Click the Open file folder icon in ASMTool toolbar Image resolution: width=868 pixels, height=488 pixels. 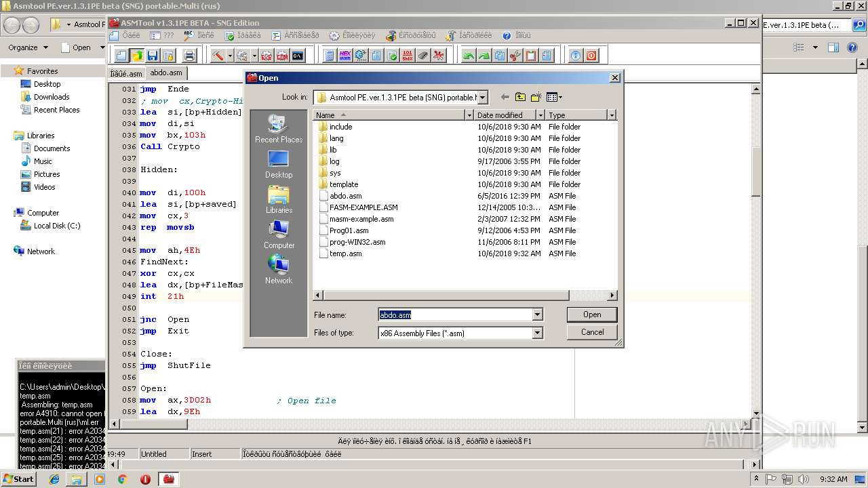click(x=137, y=56)
